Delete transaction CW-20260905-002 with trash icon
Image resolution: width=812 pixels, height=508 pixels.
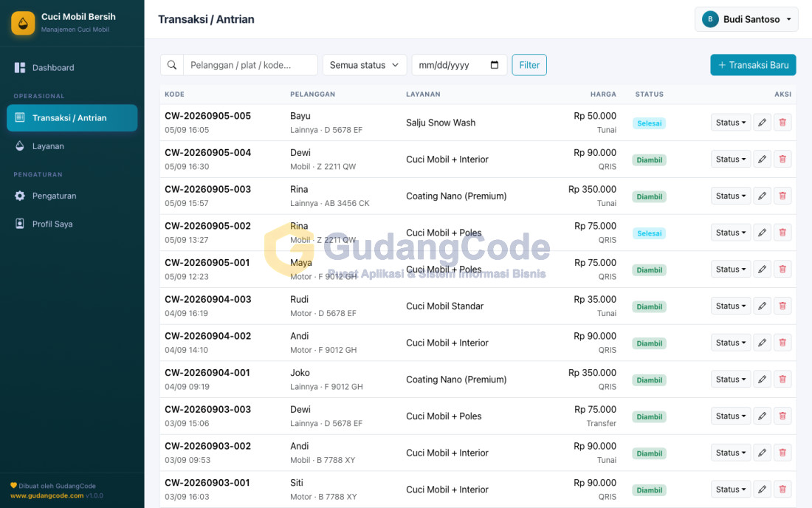(x=782, y=233)
